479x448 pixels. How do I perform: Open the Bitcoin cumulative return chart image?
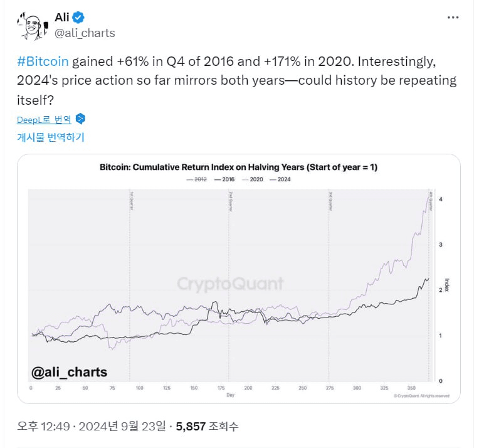pos(239,279)
